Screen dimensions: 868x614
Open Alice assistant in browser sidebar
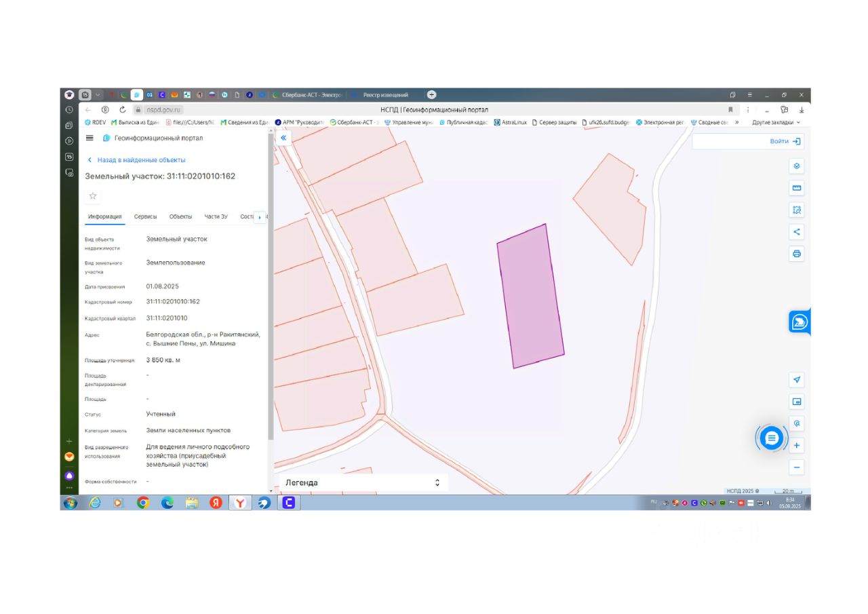click(x=69, y=476)
